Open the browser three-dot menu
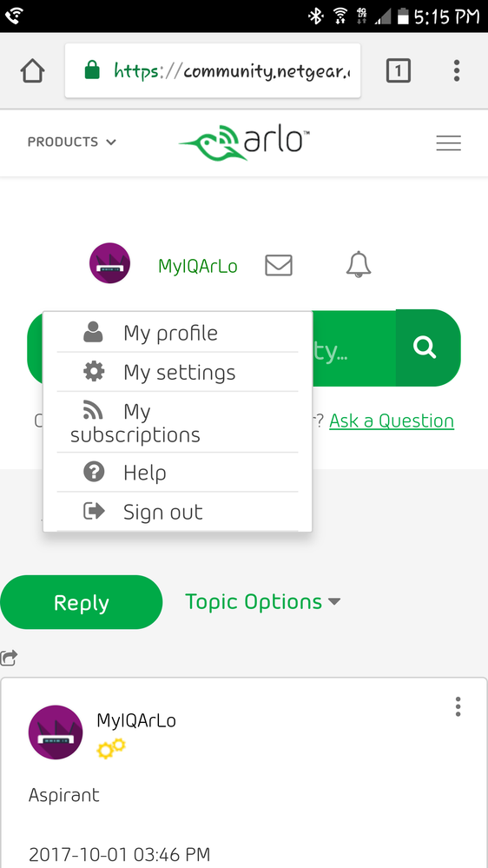The width and height of the screenshot is (488, 868). pyautogui.click(x=457, y=71)
